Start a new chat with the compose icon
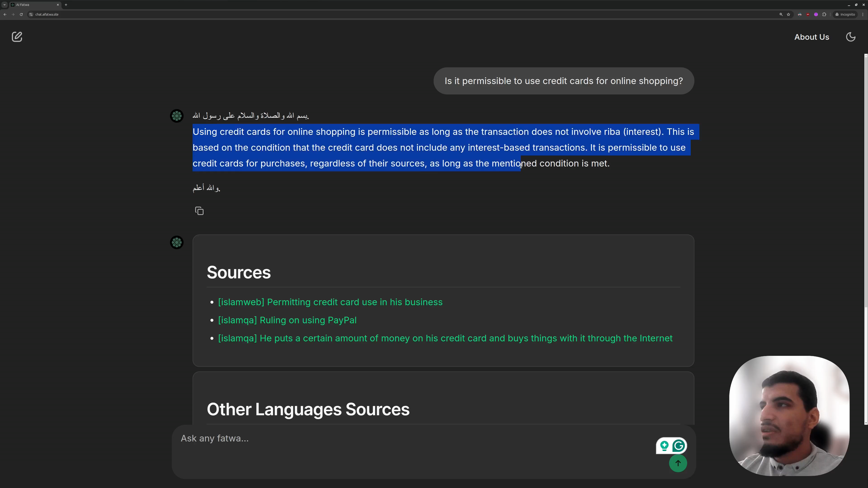 tap(17, 37)
